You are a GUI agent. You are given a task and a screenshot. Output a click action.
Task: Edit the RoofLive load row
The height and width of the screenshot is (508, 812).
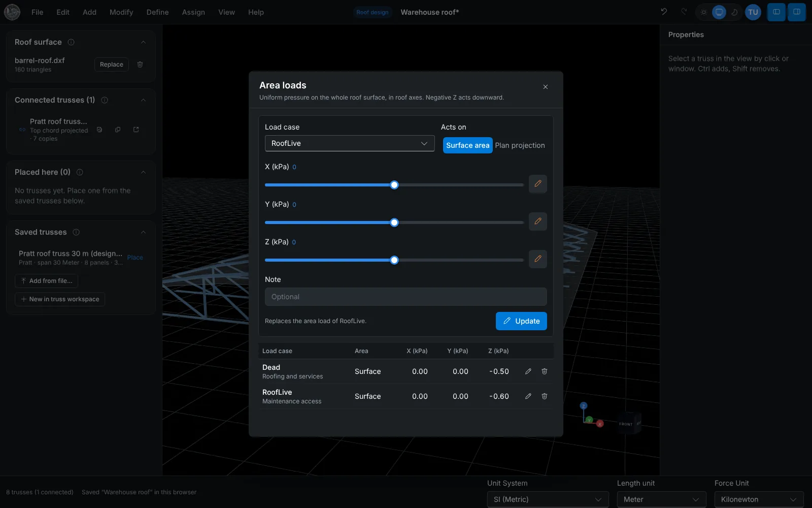[x=528, y=396]
